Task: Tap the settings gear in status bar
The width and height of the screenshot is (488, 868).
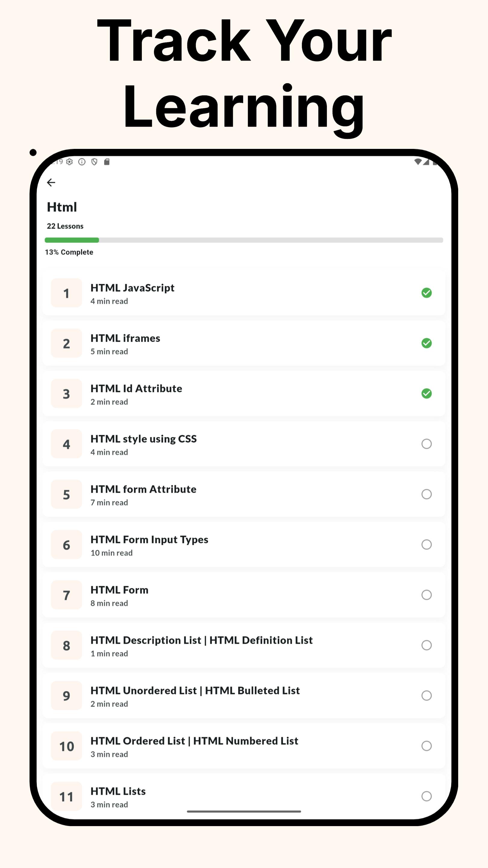Action: coord(69,162)
